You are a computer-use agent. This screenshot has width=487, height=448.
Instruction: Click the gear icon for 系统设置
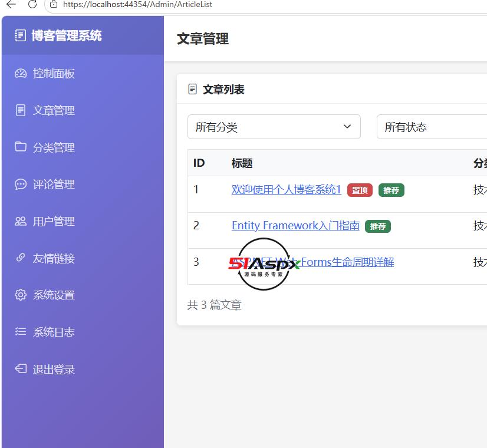click(21, 295)
